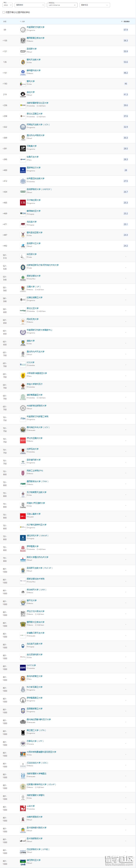Click the USP university logo

click(x=23, y=52)
